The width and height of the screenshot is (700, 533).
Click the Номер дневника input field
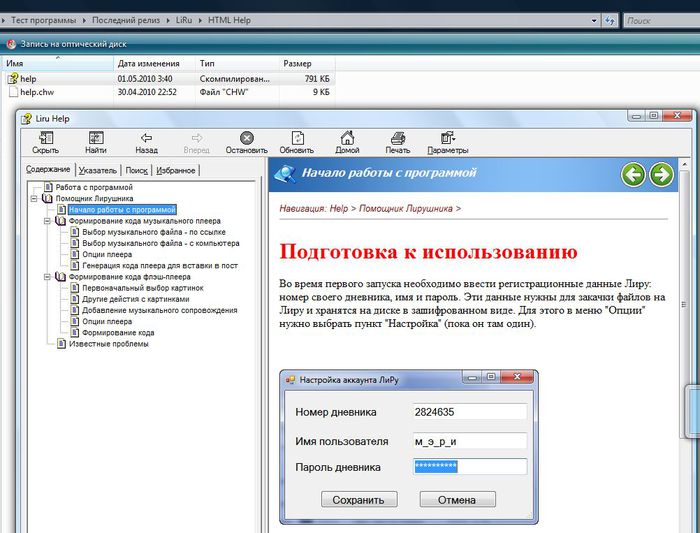pos(470,412)
